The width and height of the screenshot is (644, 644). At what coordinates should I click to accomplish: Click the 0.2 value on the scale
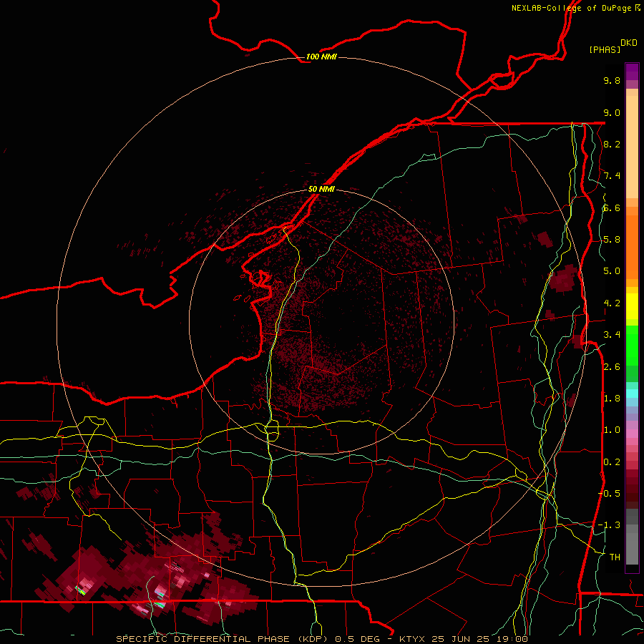point(612,462)
